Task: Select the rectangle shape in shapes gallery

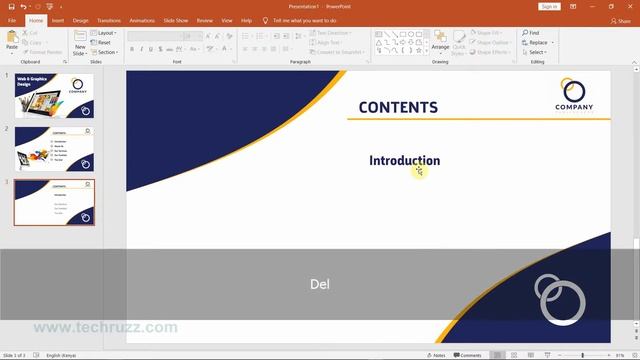Action: coord(403,34)
